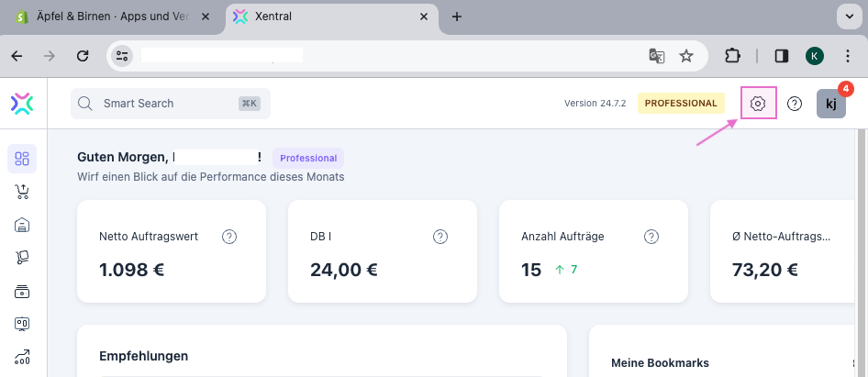Bookmark this page with the star

click(686, 56)
